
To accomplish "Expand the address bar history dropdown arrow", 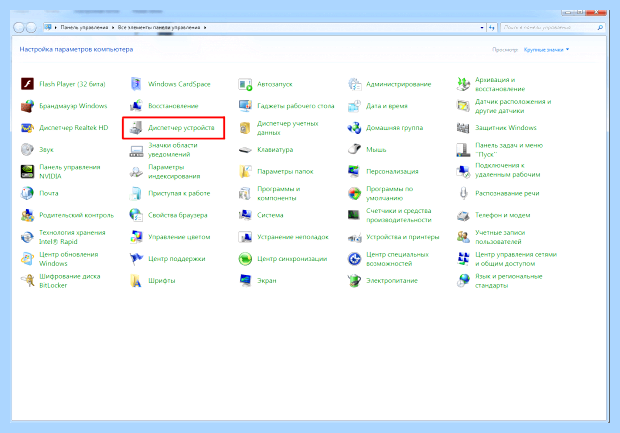I will pyautogui.click(x=482, y=28).
